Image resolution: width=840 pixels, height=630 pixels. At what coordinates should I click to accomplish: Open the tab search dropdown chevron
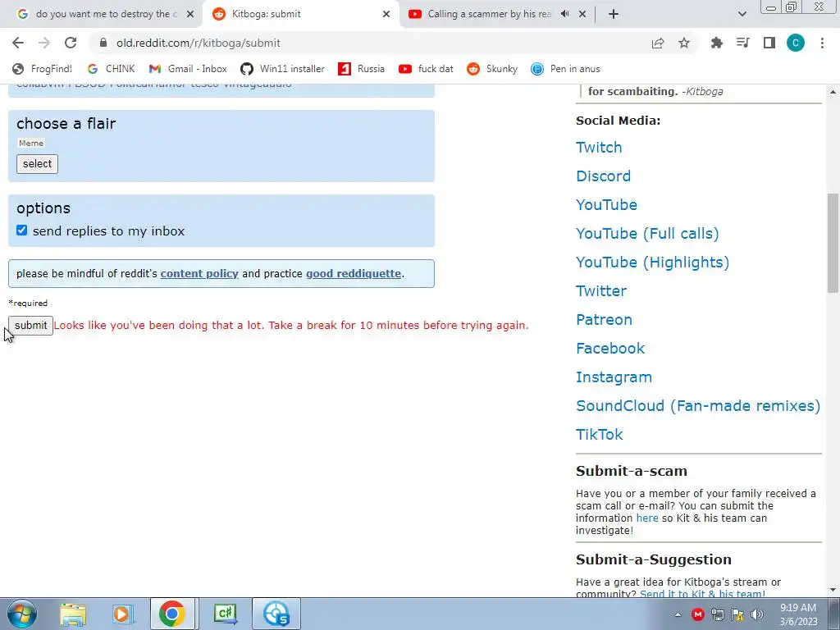(742, 14)
